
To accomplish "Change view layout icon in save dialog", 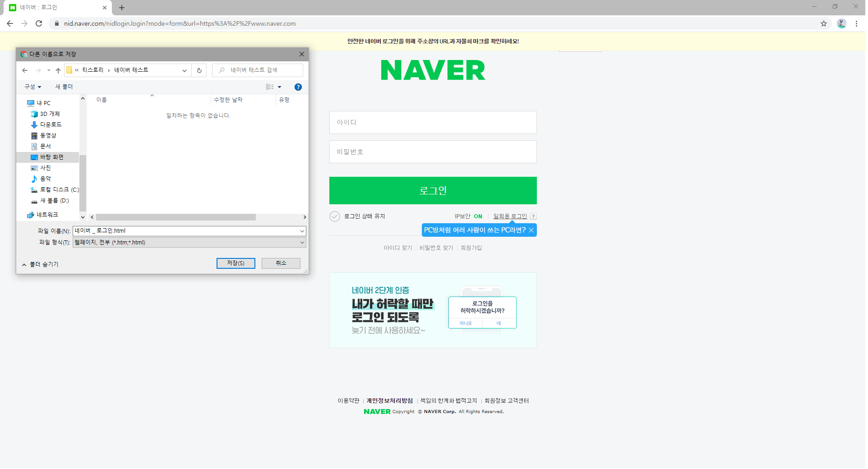I will [270, 87].
